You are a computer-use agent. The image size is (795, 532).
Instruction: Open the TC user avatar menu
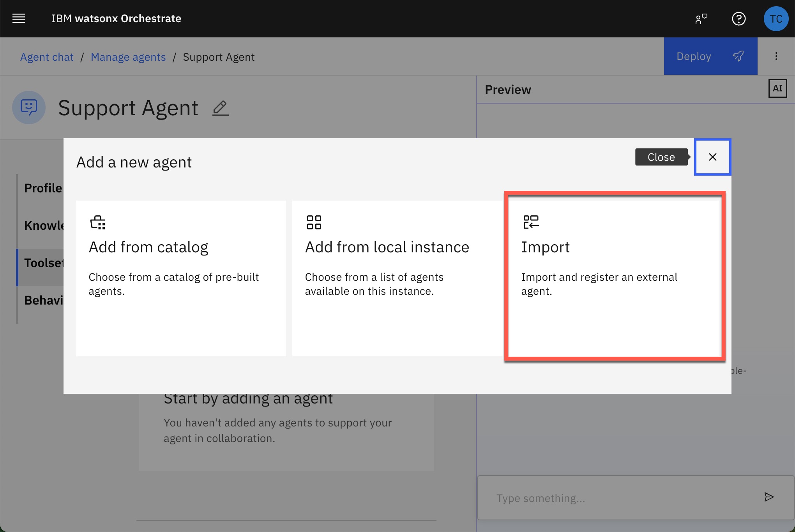coord(776,19)
